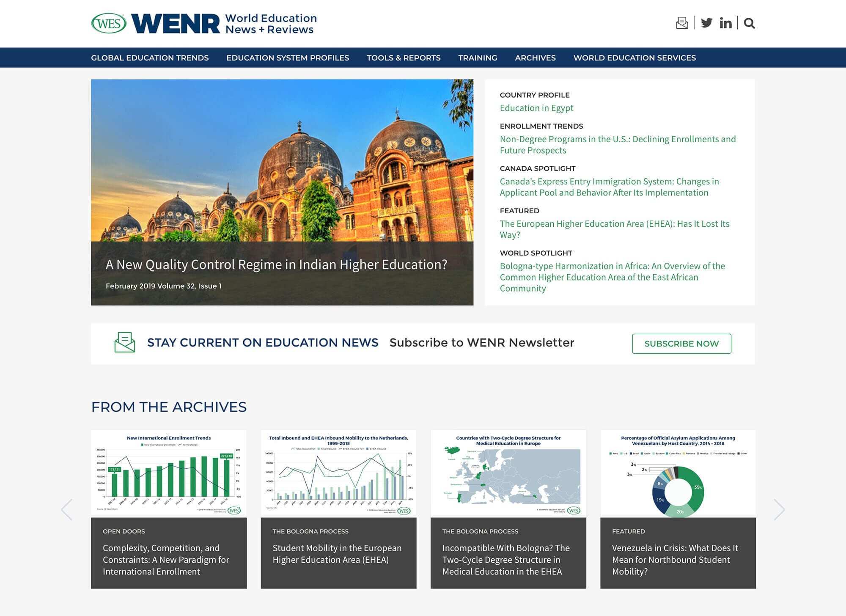Click the newsletter envelope icon in header
The height and width of the screenshot is (616, 846).
681,23
